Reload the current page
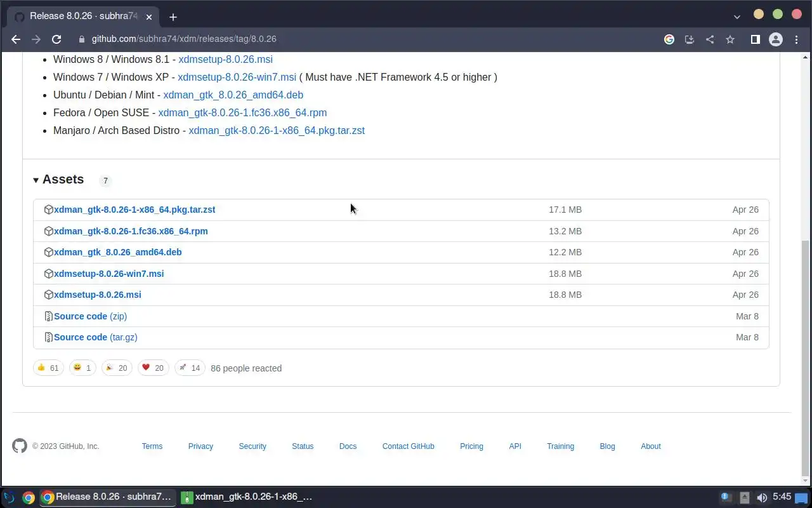 56,39
